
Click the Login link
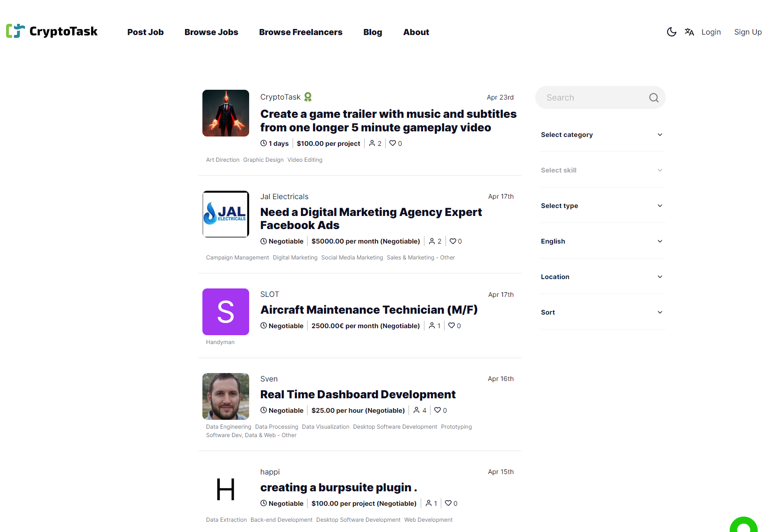pyautogui.click(x=711, y=32)
